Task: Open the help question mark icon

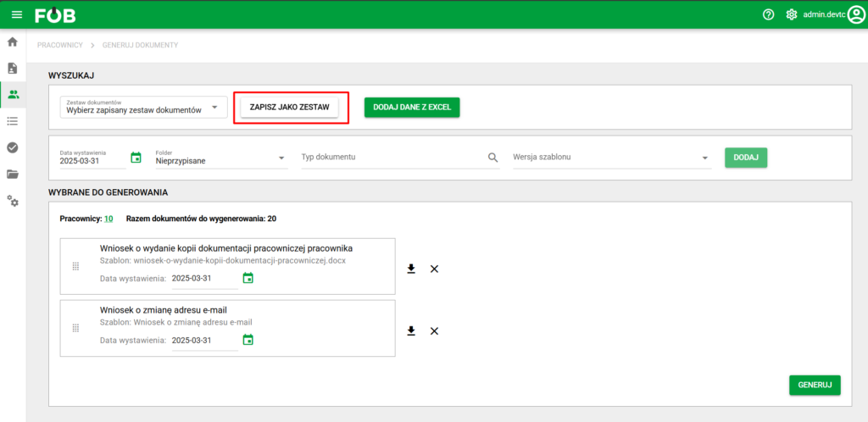Action: click(x=768, y=14)
